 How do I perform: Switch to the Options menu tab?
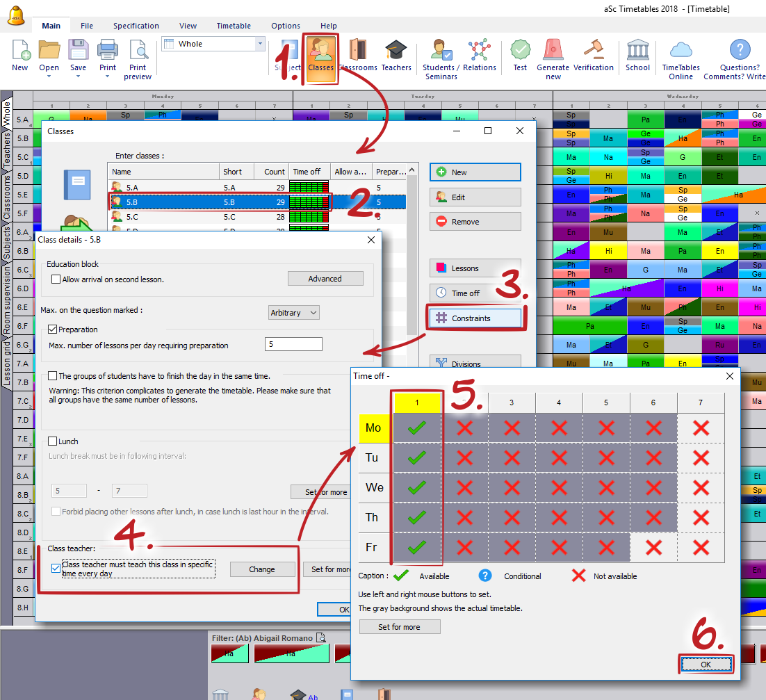(286, 26)
